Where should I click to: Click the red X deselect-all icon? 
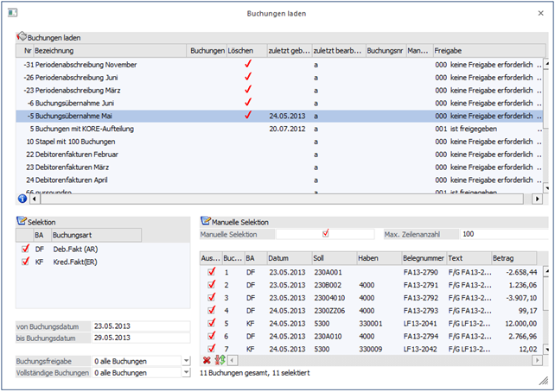206,359
